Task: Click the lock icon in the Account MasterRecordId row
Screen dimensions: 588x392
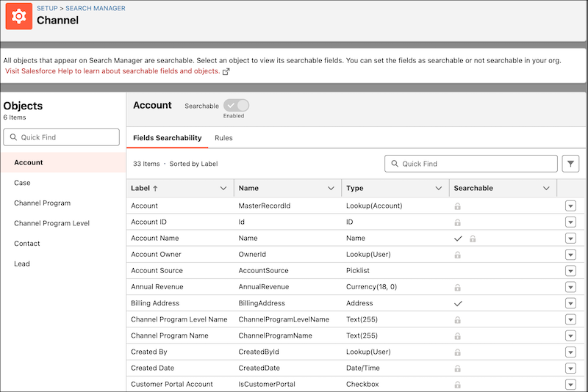Action: [457, 206]
